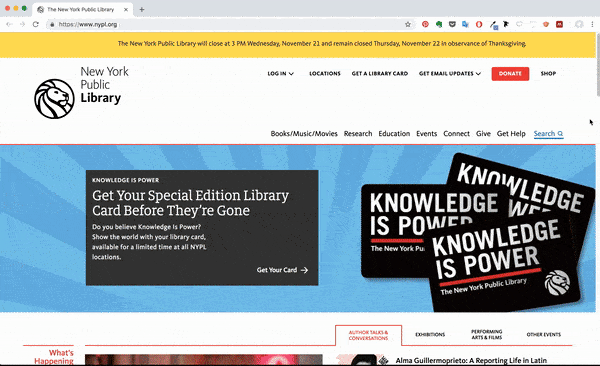
Task: Open the Events menu
Action: [426, 134]
